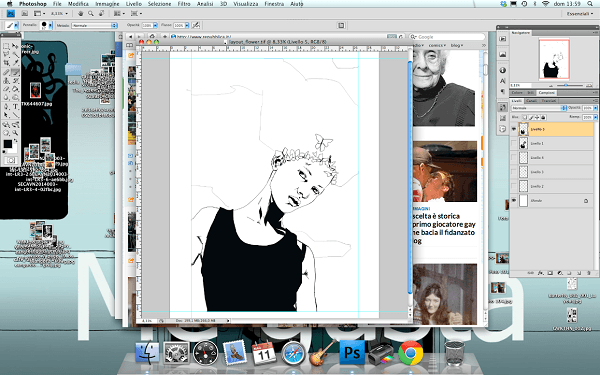Open the Essenziali workspace switcher

[580, 13]
